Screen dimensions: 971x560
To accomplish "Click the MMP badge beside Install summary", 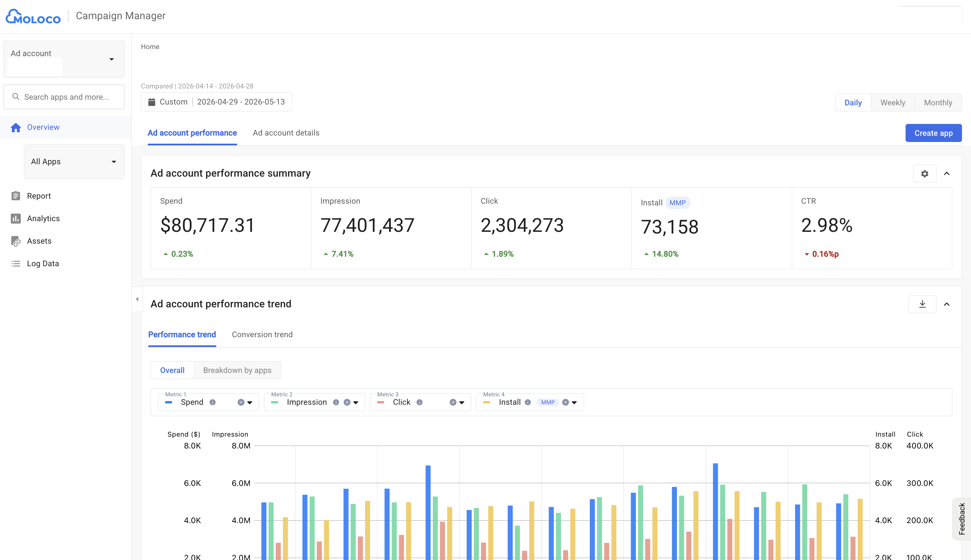I will (677, 203).
